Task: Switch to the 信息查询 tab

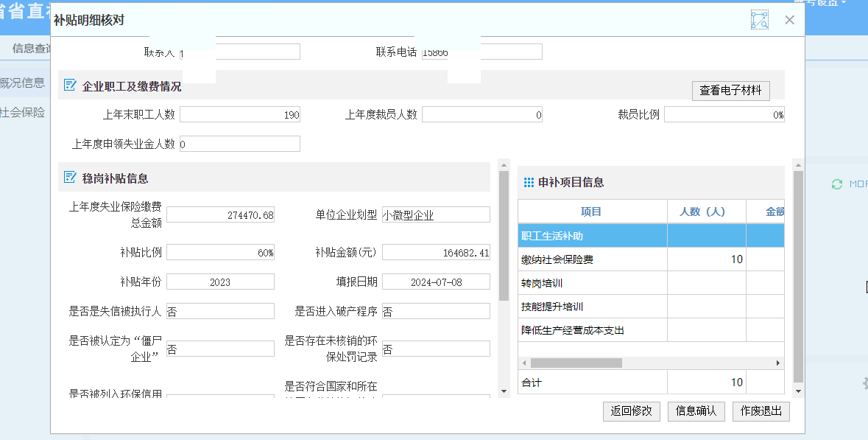Action: 32,49
